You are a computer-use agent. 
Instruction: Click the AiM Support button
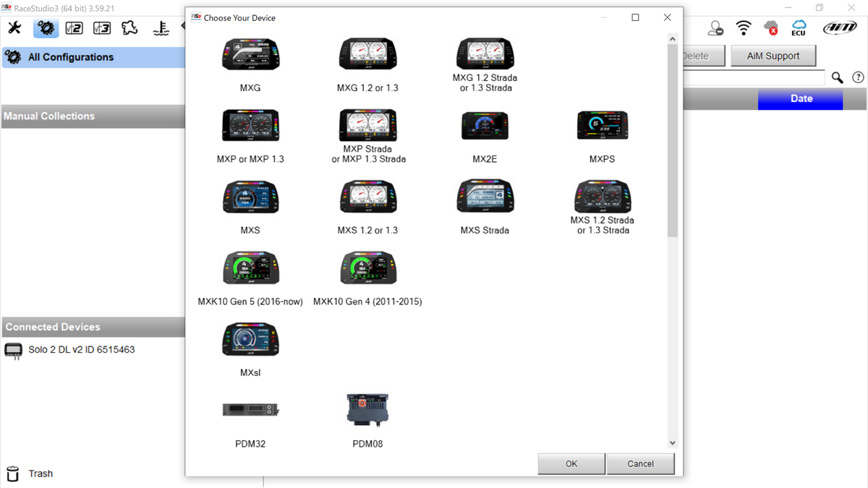(x=773, y=56)
